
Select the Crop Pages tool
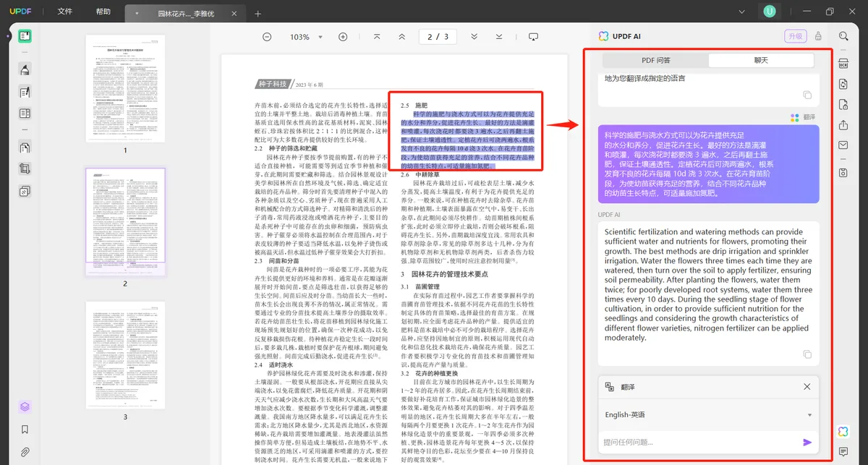[25, 169]
